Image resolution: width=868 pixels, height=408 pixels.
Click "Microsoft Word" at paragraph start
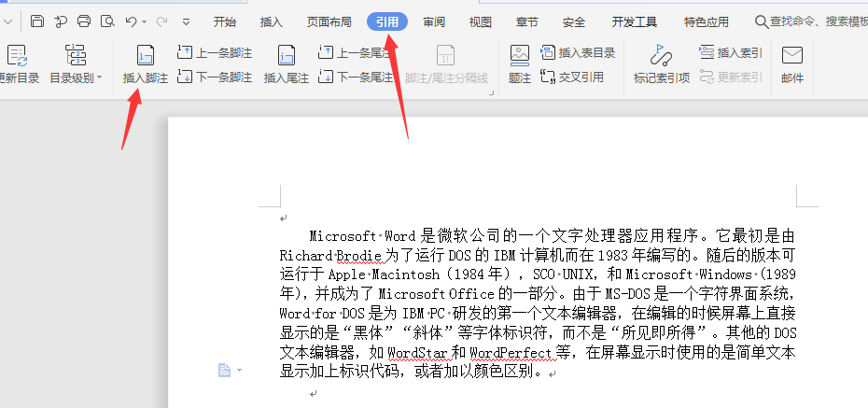coord(362,236)
